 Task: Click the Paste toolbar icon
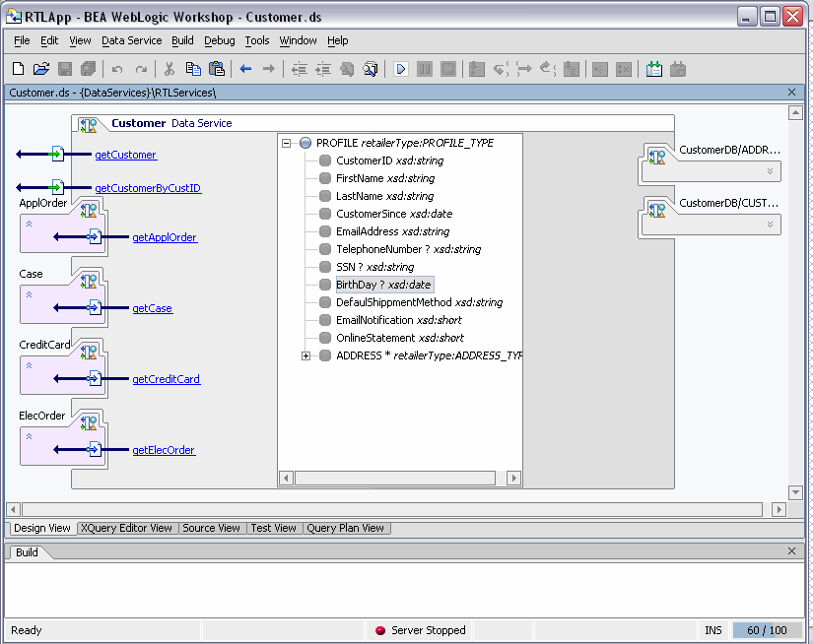coord(217,69)
